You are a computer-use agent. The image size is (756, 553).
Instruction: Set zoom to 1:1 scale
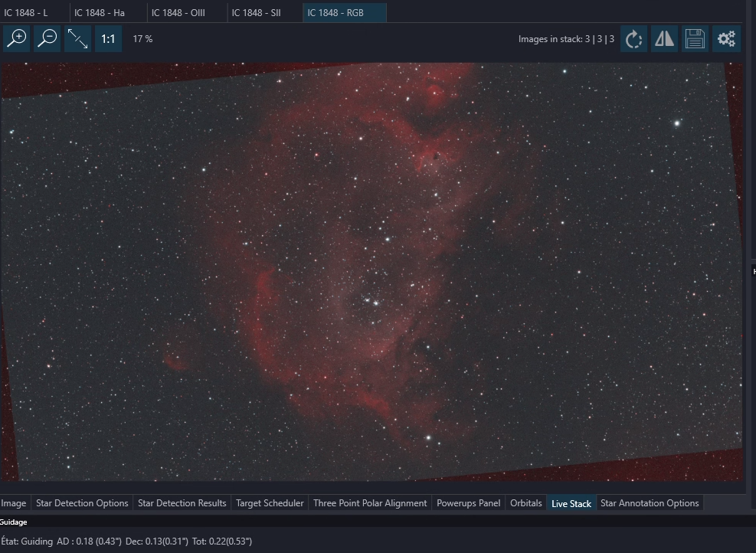tap(108, 38)
